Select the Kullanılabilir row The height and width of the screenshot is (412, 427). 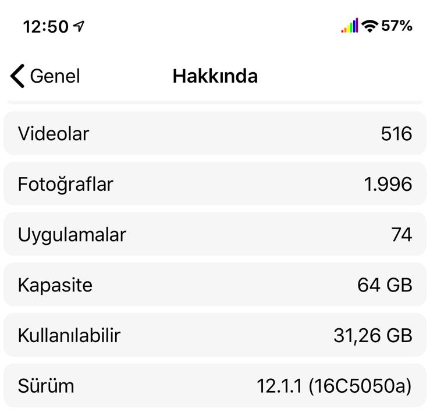215,335
